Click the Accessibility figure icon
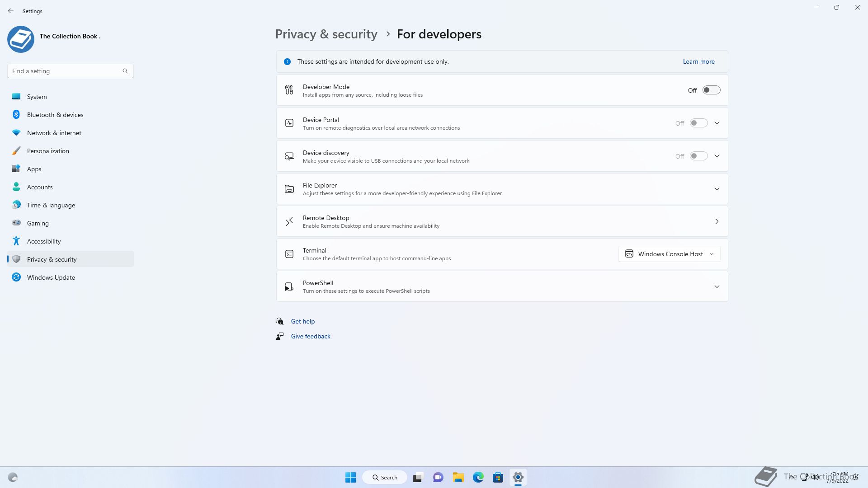Screen dimensions: 868x488 pyautogui.click(x=16, y=241)
